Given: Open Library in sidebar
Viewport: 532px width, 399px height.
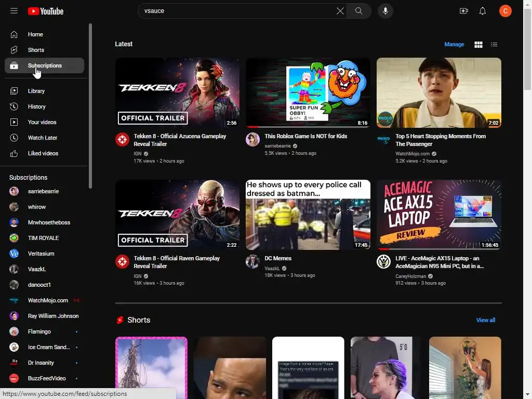Looking at the screenshot, I should tap(45, 91).
